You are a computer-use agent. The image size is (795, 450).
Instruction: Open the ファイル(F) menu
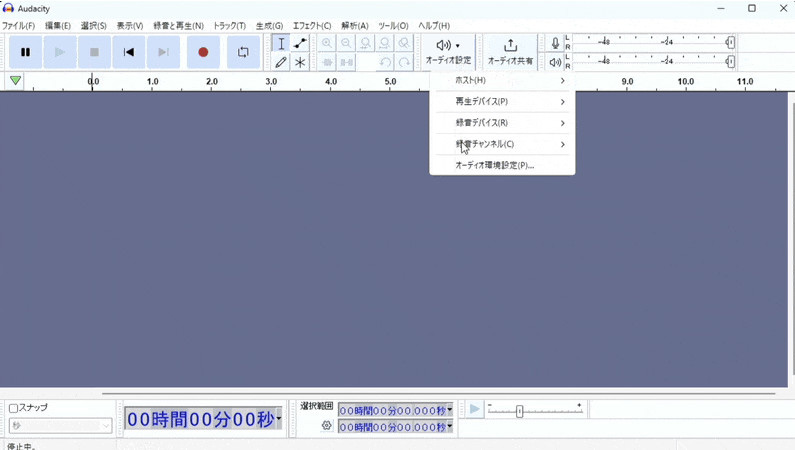(18, 25)
